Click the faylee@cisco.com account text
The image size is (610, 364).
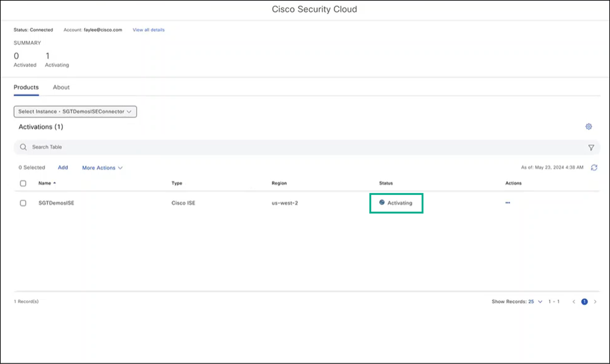click(103, 30)
